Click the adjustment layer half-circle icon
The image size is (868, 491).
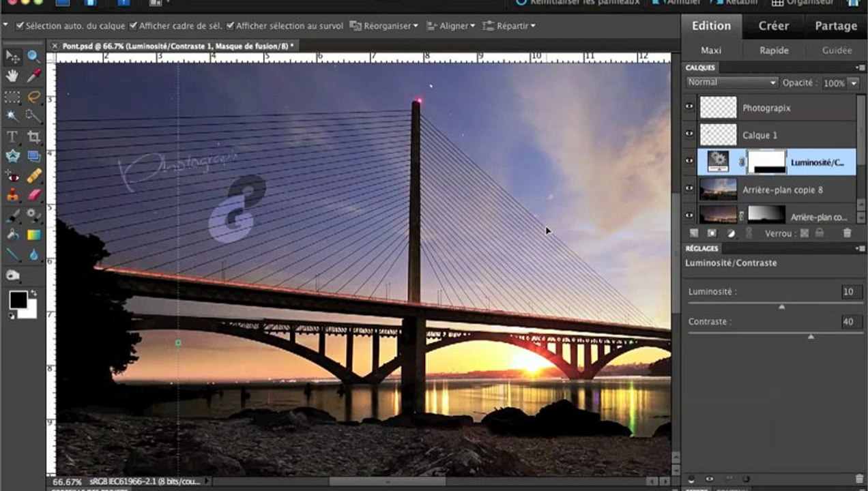click(x=731, y=233)
